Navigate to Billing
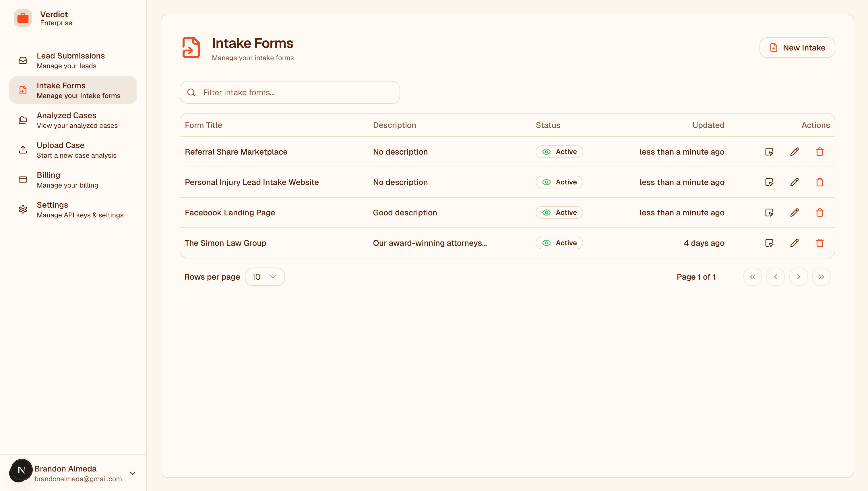This screenshot has width=868, height=491. point(73,180)
